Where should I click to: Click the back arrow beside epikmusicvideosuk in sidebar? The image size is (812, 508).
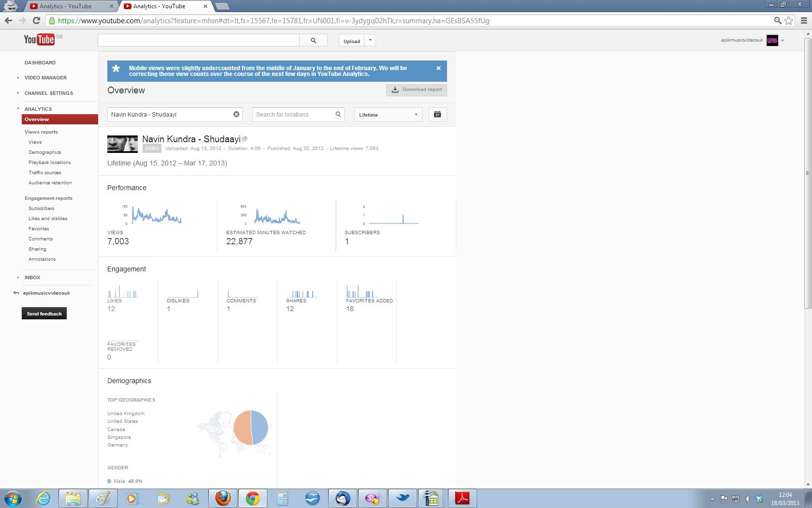pyautogui.click(x=16, y=293)
